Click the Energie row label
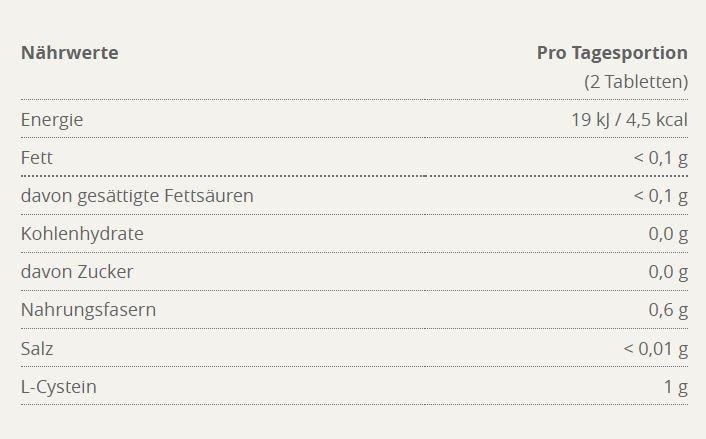706x439 pixels. pyautogui.click(x=52, y=120)
